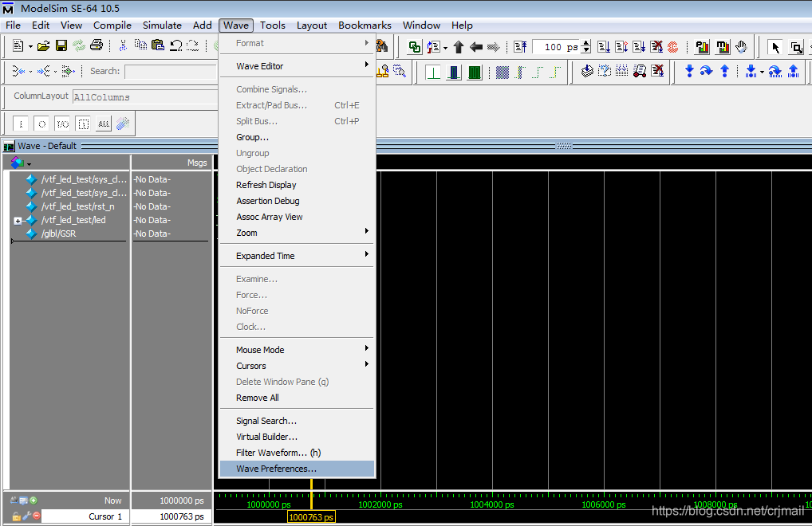812x526 pixels.
Task: Click Filter Waveform menu item
Action: point(297,453)
